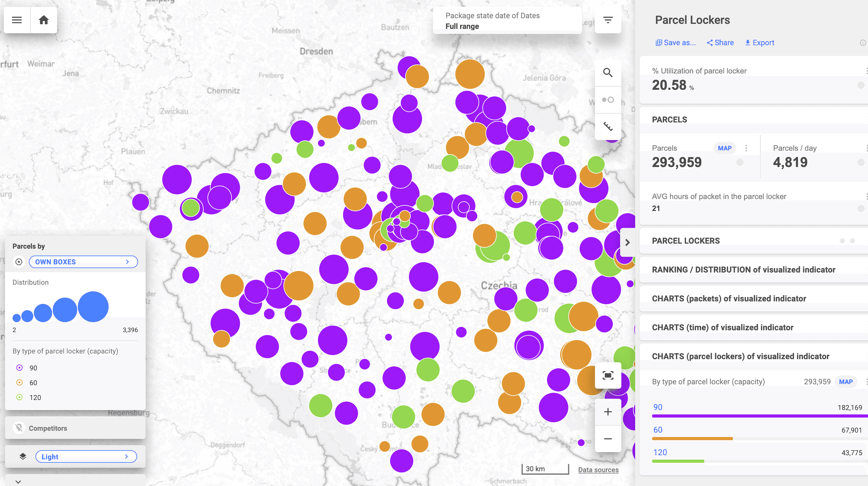
Task: Open the hamburger main menu
Action: pyautogui.click(x=17, y=20)
